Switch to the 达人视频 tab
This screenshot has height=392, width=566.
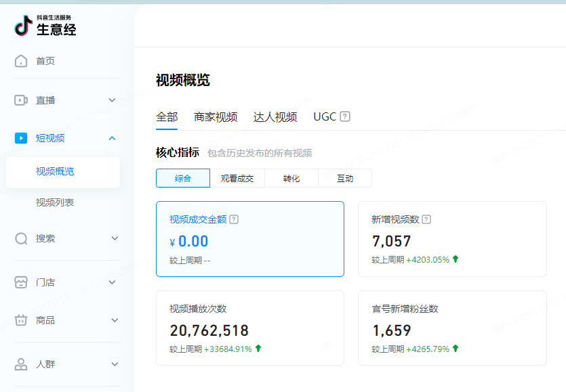tap(275, 116)
